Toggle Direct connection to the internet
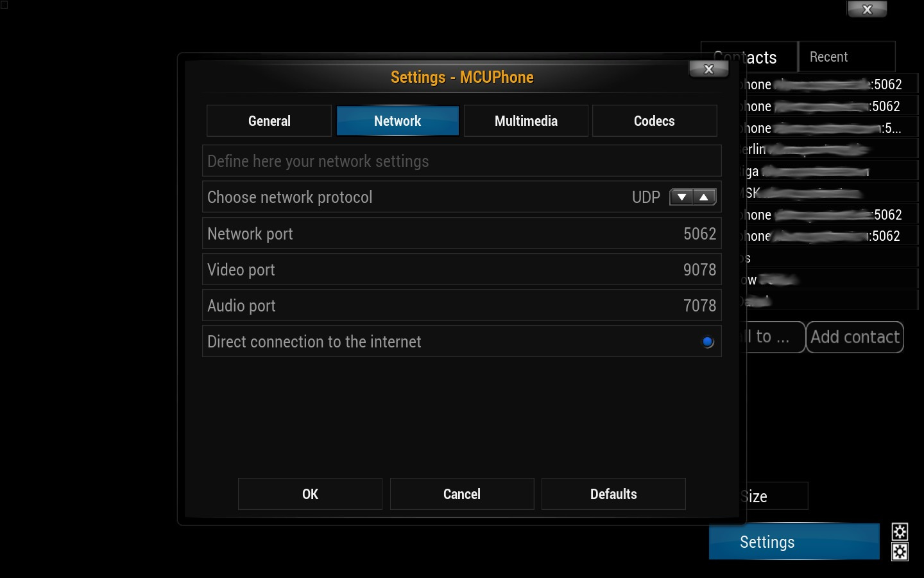The image size is (924, 578). (x=708, y=342)
